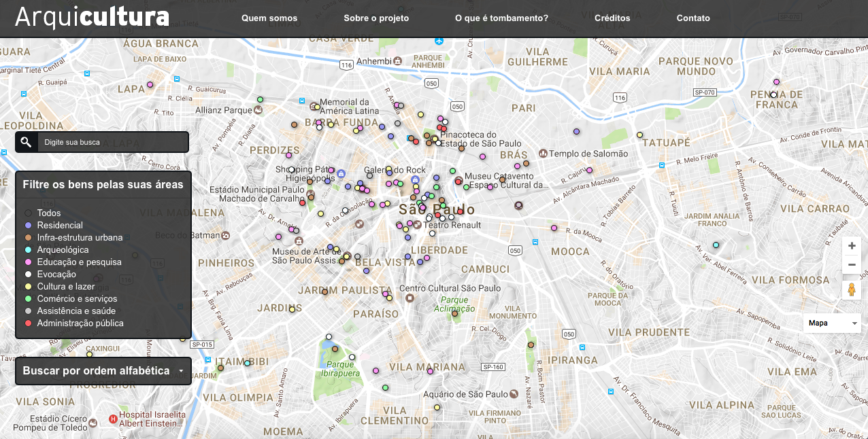Select the pink marker above Penha de França
The width and height of the screenshot is (868, 439).
pos(776,82)
